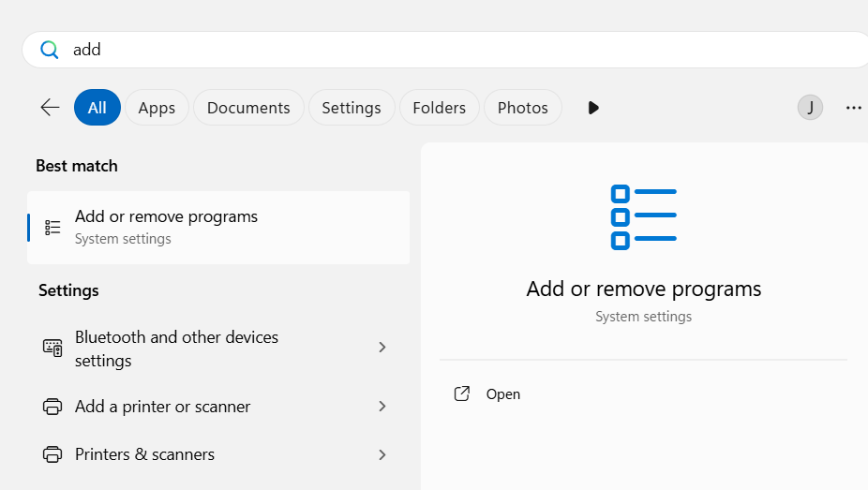This screenshot has height=490, width=868.
Task: Click the search magnifier icon
Action: tap(50, 50)
